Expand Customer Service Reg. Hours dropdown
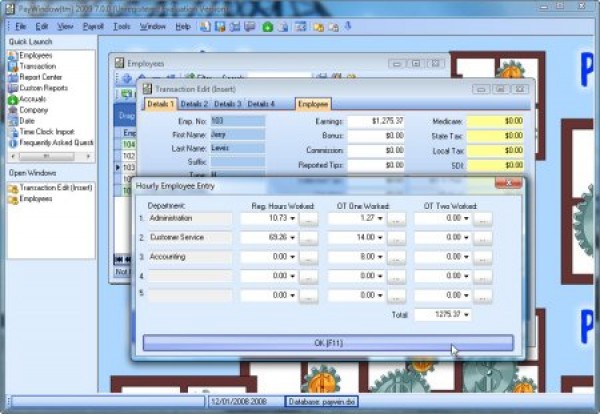This screenshot has height=414, width=600. point(293,238)
